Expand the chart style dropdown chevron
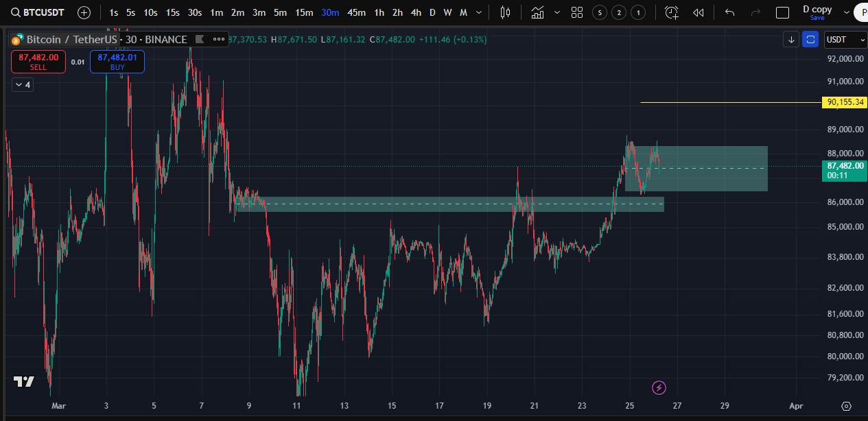The height and width of the screenshot is (421, 868). 556,12
